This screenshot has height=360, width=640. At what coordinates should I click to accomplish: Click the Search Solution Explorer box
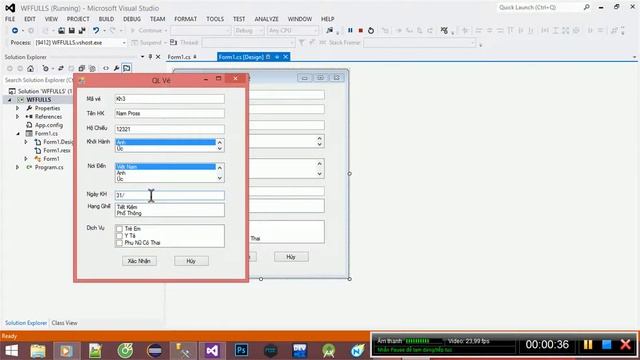(x=39, y=80)
